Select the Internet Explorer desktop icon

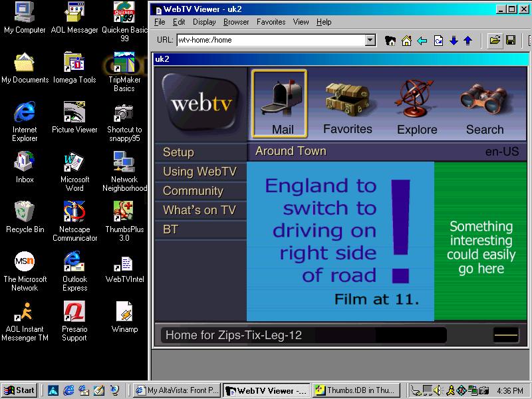click(25, 122)
